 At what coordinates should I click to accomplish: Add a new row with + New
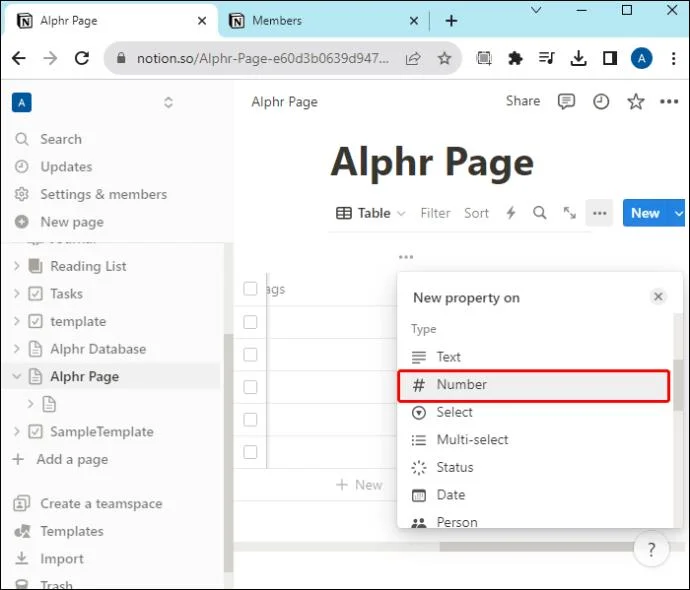point(359,485)
